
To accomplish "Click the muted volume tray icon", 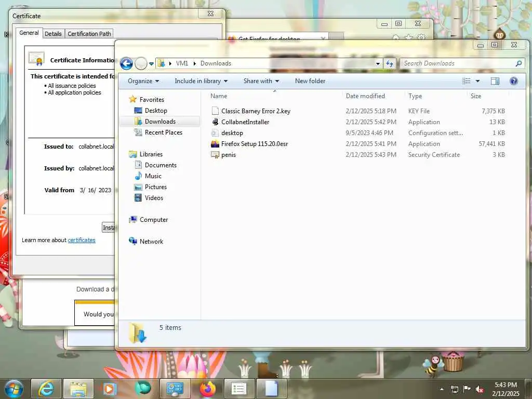I will click(x=480, y=390).
